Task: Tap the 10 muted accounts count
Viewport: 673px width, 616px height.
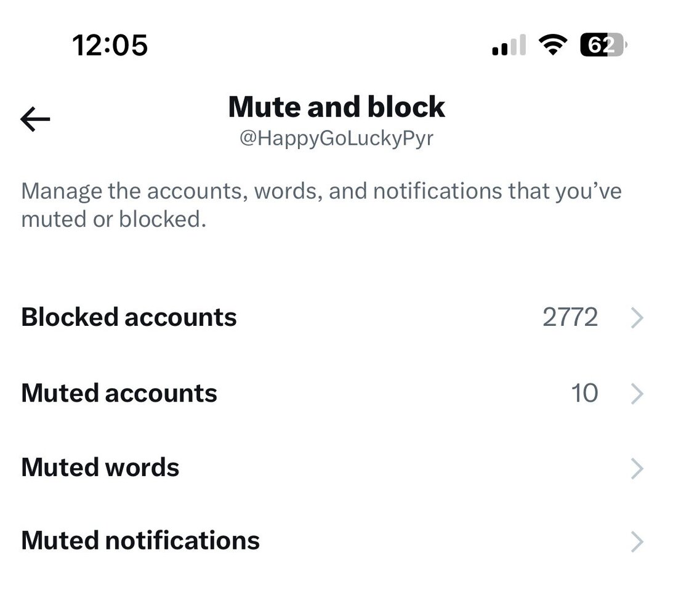Action: click(584, 393)
